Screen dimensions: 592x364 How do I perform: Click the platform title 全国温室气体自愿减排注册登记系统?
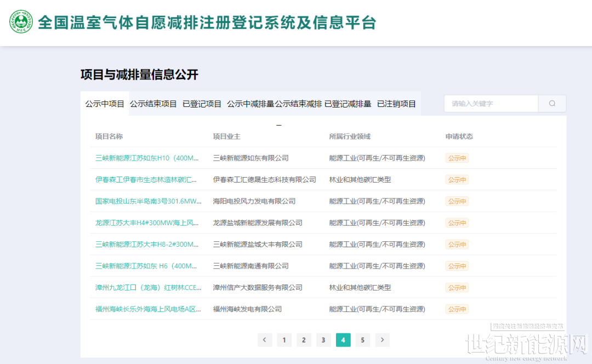(x=207, y=22)
